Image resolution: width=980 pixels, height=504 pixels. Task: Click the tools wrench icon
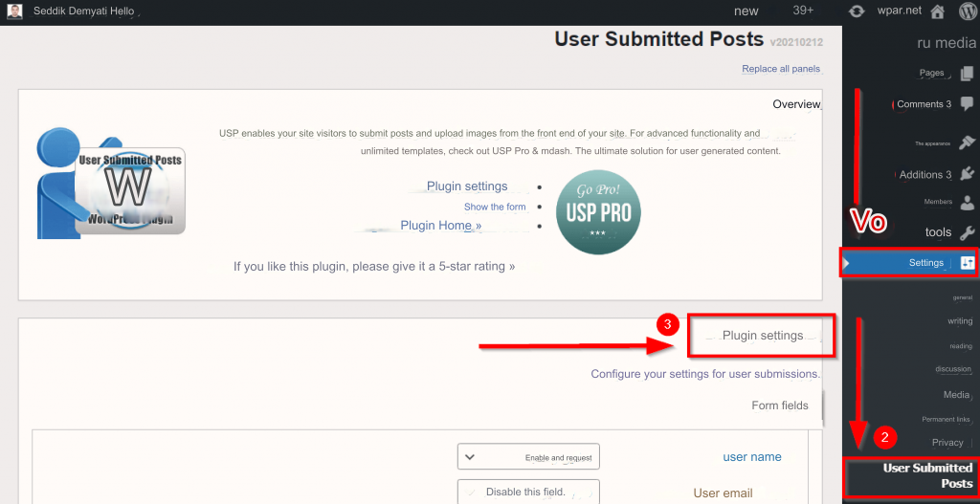(x=967, y=232)
